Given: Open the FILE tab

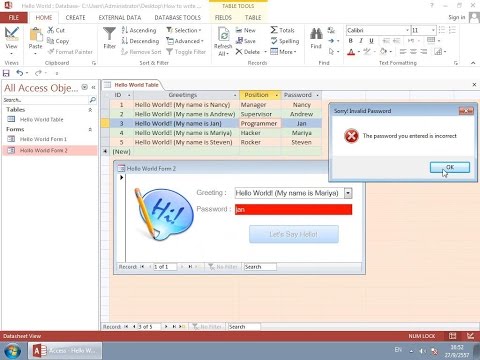Looking at the screenshot, I should tap(14, 18).
